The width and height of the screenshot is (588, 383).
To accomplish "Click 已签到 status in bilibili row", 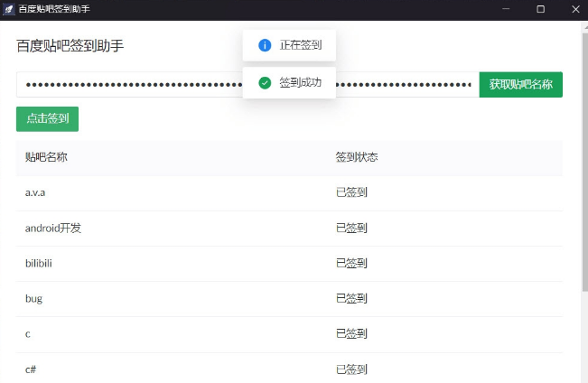I will coord(351,264).
